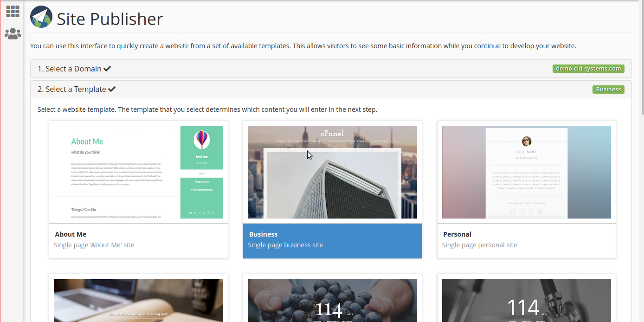The image size is (644, 322).
Task: Expand the Select a Template section header
Action: point(331,89)
